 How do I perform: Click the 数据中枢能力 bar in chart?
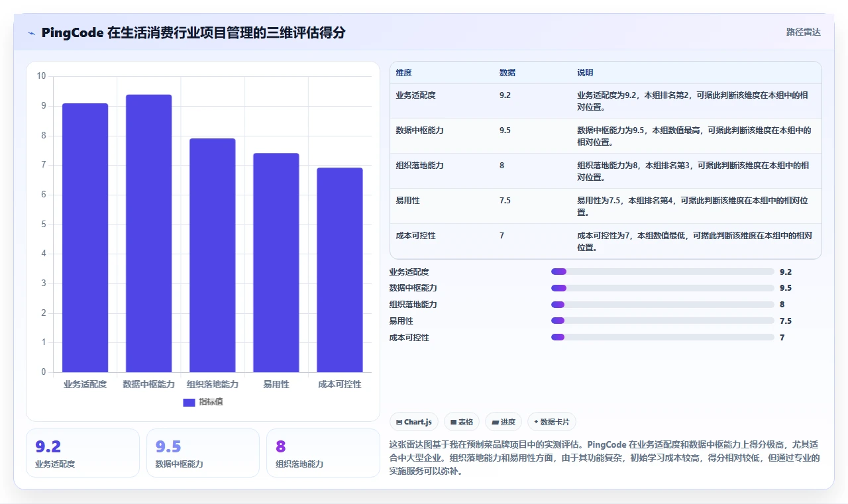[x=148, y=233]
